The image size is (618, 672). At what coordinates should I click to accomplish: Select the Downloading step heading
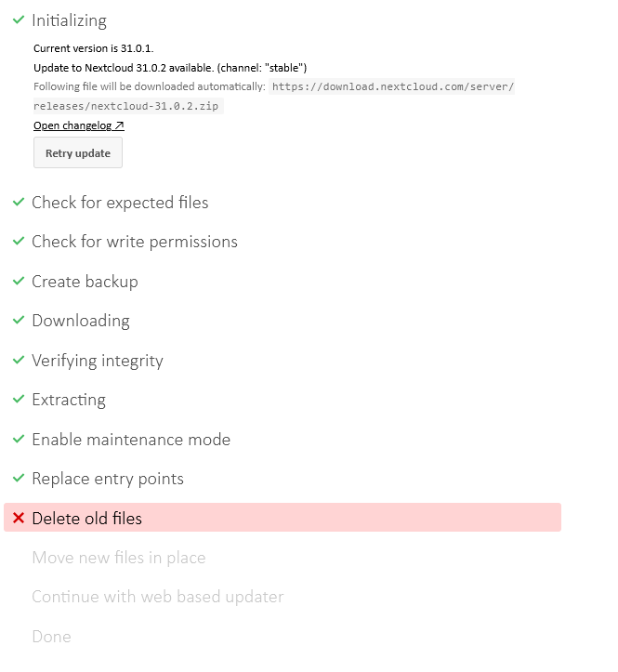tap(81, 321)
